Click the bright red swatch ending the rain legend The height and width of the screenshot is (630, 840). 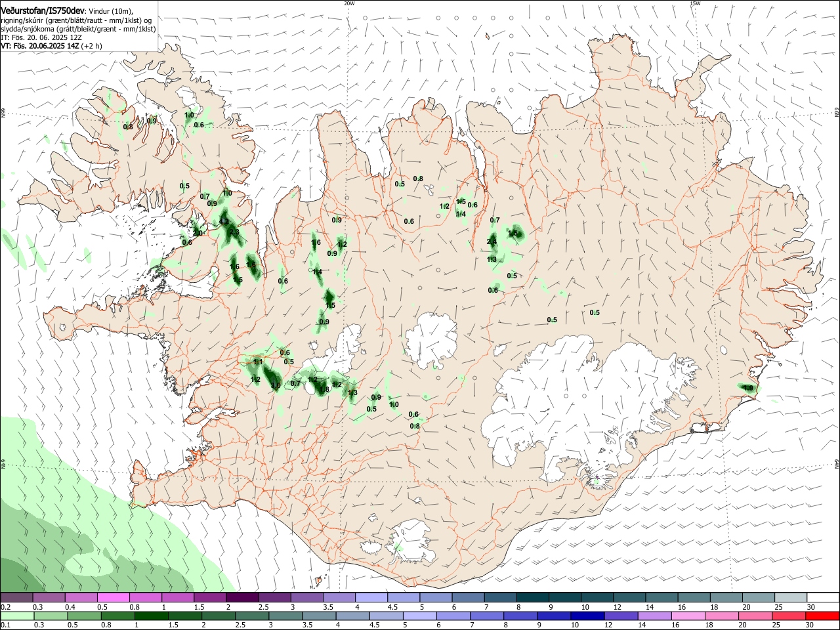point(822,616)
